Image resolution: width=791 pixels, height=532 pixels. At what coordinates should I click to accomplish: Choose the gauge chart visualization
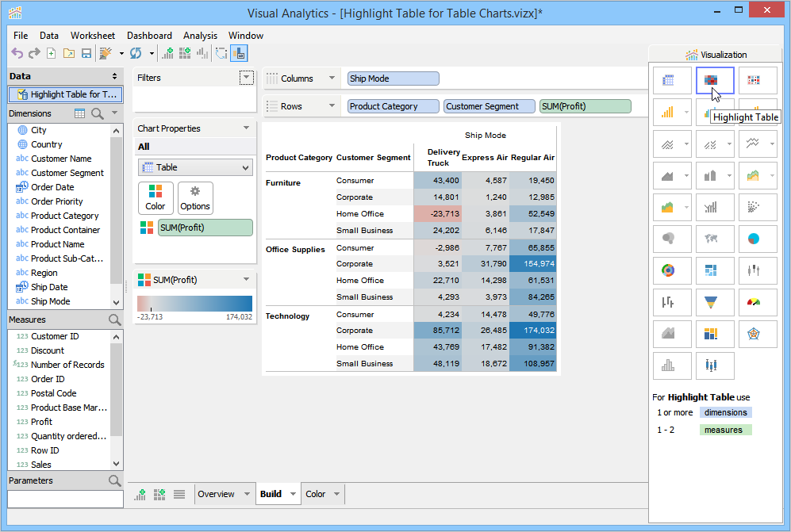(758, 303)
